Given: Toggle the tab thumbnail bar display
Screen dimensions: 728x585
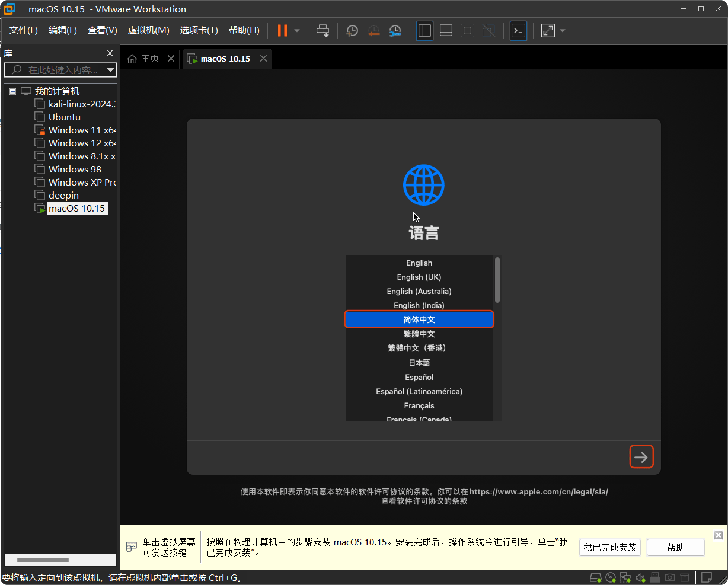Looking at the screenshot, I should (x=446, y=30).
